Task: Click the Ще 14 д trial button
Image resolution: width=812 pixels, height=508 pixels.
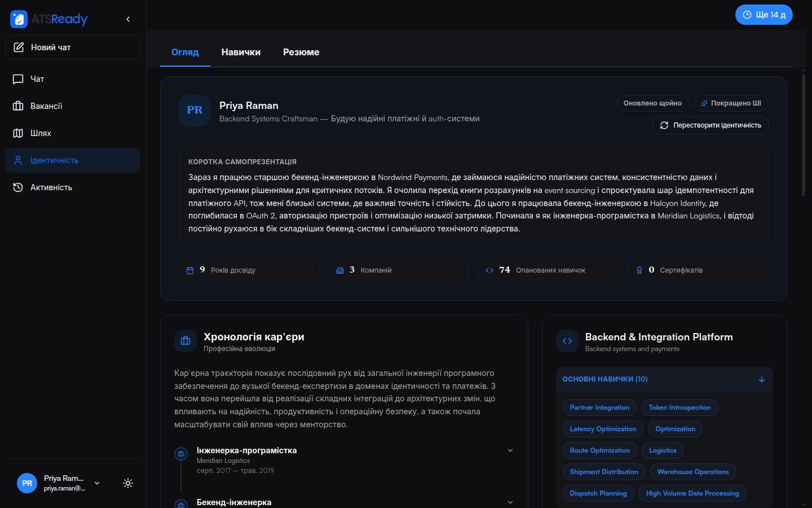Action: tap(764, 15)
